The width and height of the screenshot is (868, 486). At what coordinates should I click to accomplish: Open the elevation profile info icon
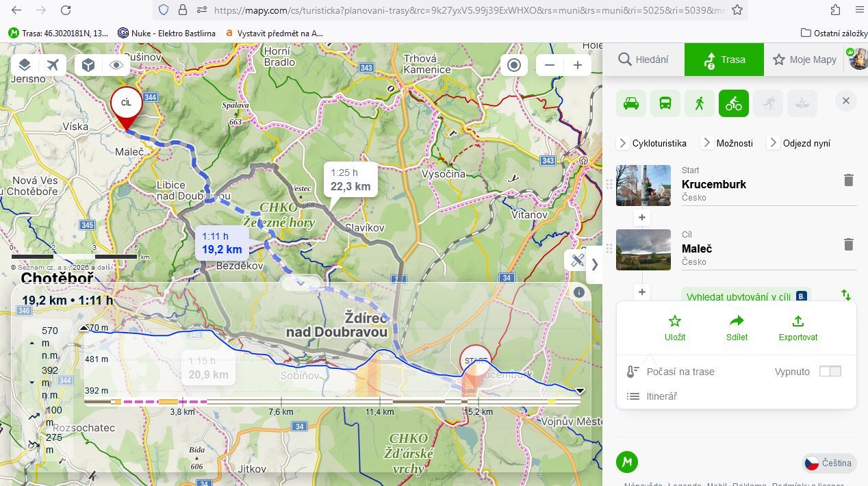point(579,292)
